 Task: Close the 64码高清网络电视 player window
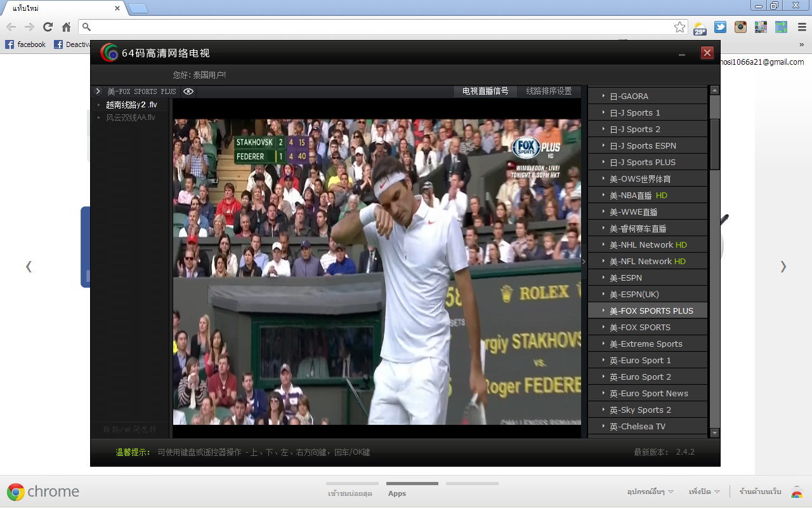point(707,53)
